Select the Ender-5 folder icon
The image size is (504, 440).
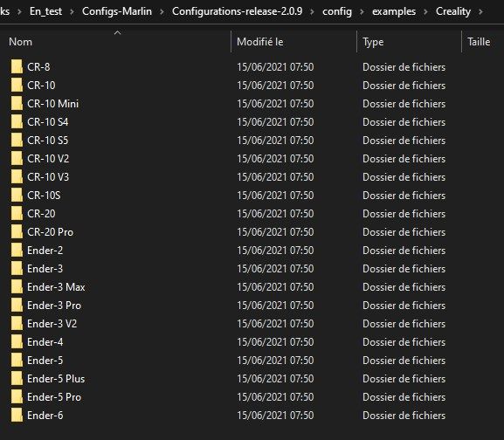17,360
